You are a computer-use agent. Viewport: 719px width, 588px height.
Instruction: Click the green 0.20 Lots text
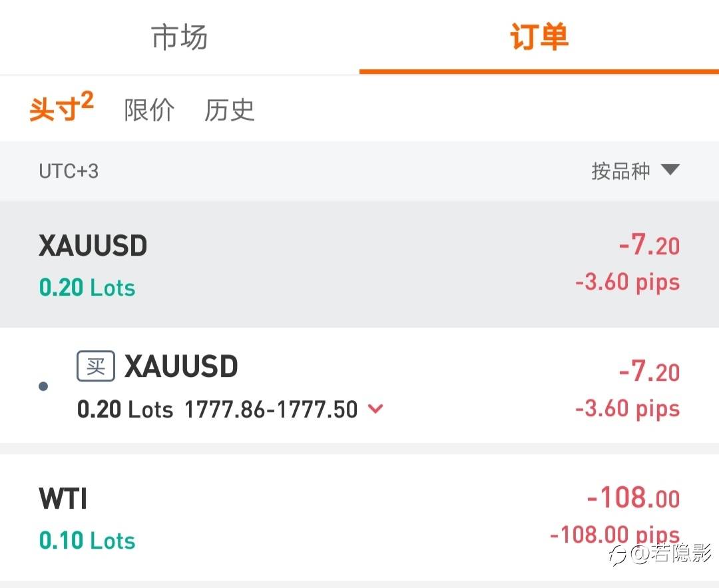click(87, 288)
